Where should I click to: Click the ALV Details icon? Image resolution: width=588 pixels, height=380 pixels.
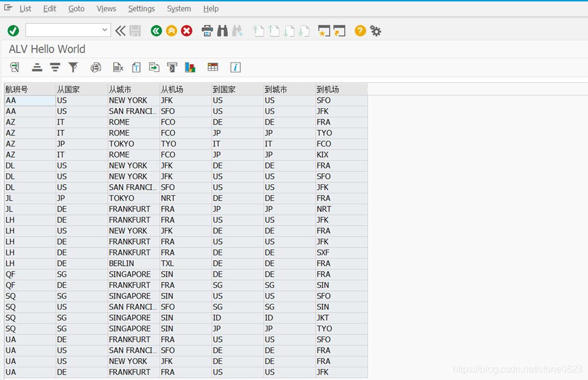click(x=15, y=67)
